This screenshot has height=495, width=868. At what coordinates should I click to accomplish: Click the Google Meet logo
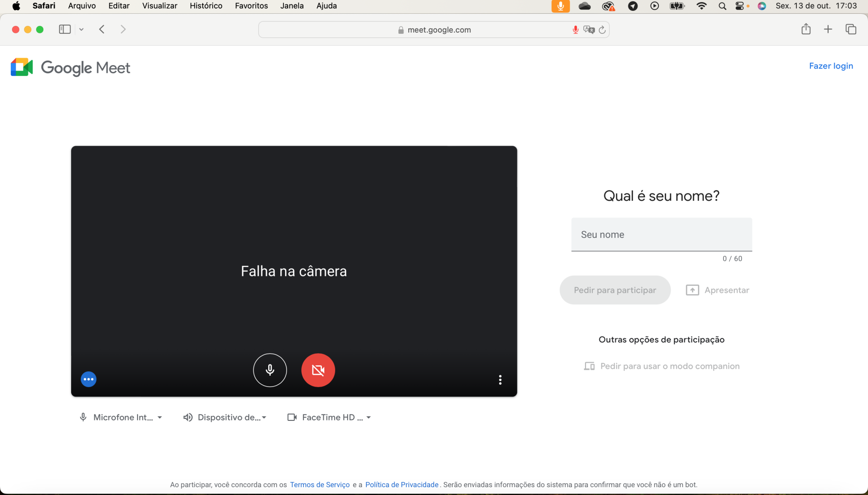coord(70,67)
